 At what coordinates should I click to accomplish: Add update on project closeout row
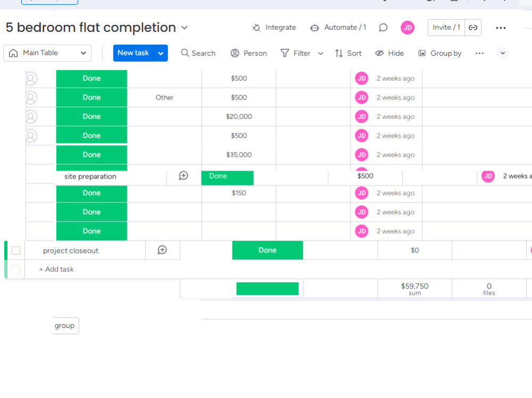click(162, 250)
